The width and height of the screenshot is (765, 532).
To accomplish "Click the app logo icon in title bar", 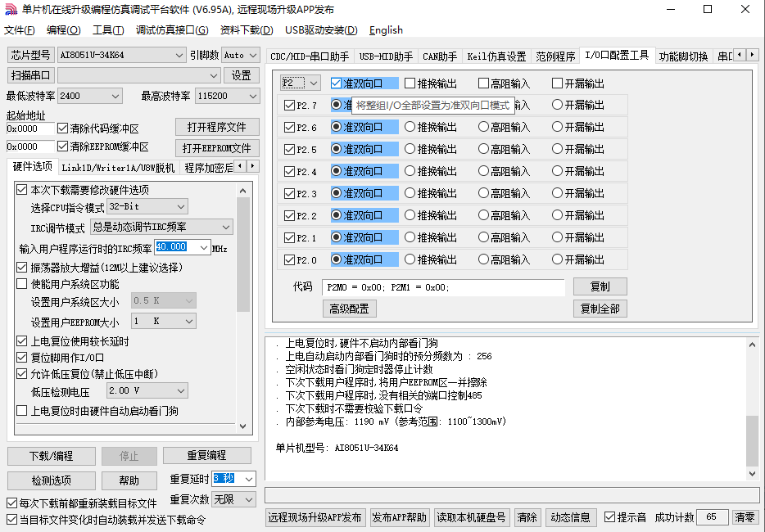I will tap(11, 9).
